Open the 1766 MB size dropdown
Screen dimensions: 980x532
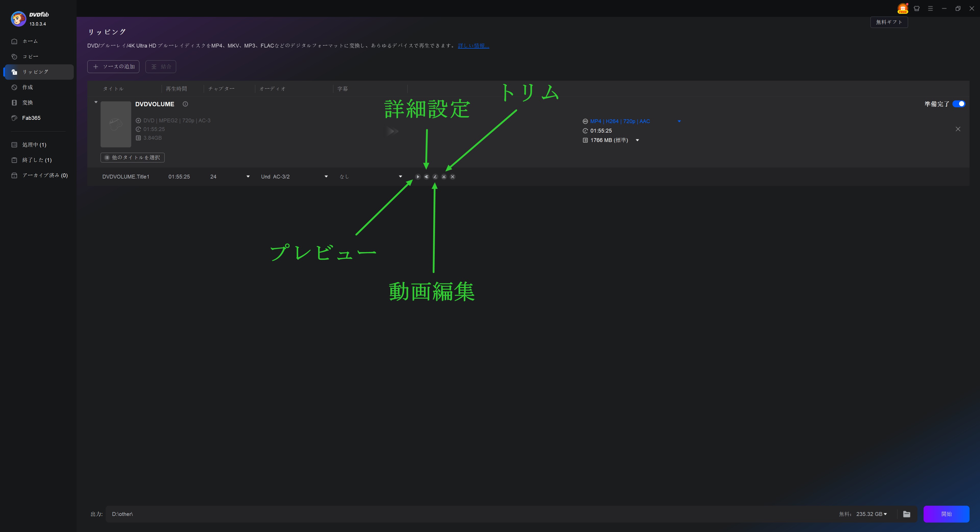(x=637, y=140)
